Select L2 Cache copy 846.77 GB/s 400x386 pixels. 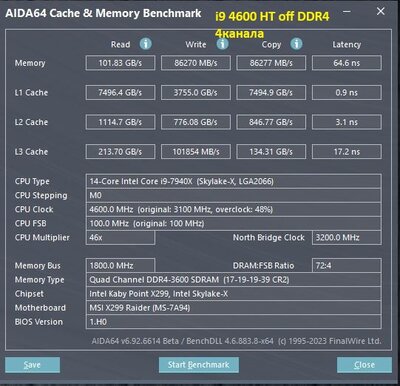pyautogui.click(x=271, y=122)
